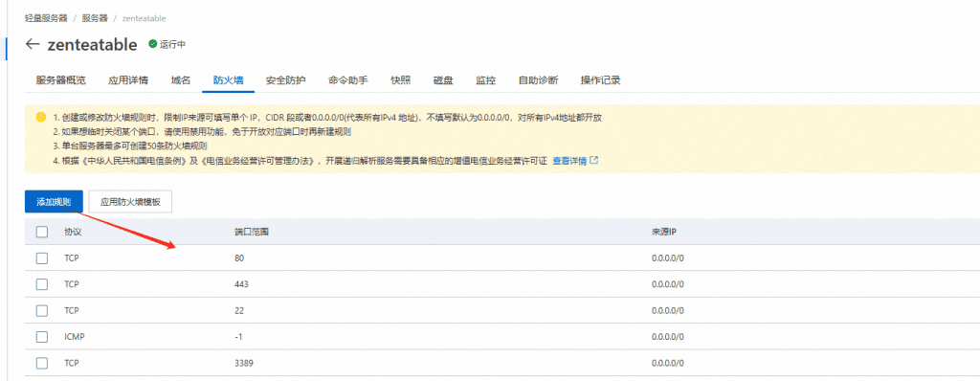Open the 命令助手 tab
Screen dimensions: 980x381
pyautogui.click(x=348, y=80)
